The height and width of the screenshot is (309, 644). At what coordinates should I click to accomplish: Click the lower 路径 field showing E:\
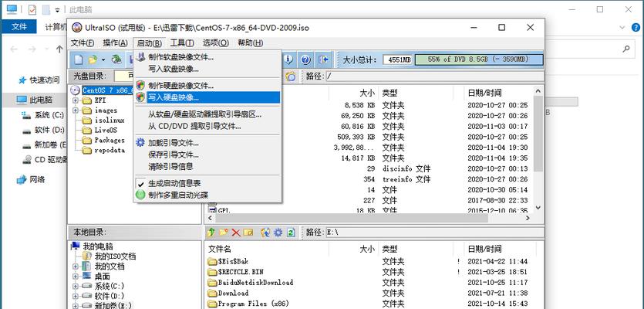click(434, 233)
